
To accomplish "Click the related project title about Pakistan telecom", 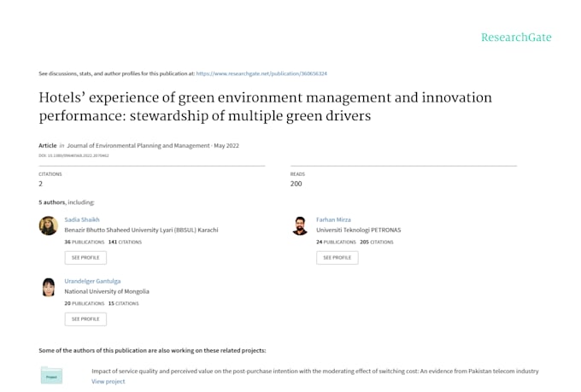I will 315,371.
